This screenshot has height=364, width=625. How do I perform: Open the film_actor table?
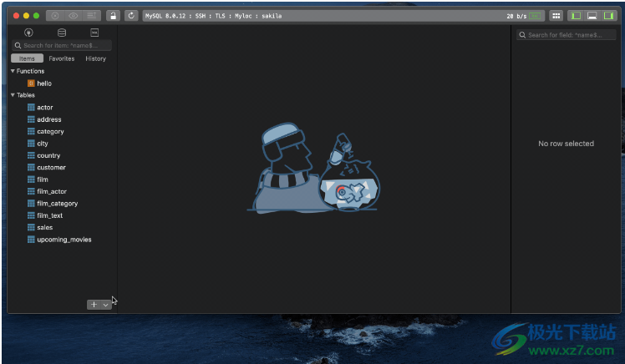[x=52, y=191]
